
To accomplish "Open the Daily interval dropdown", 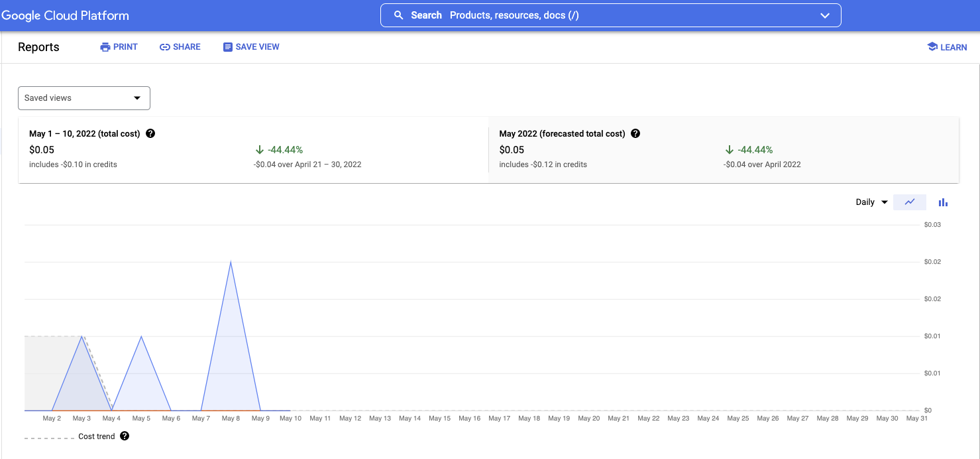I will (871, 202).
